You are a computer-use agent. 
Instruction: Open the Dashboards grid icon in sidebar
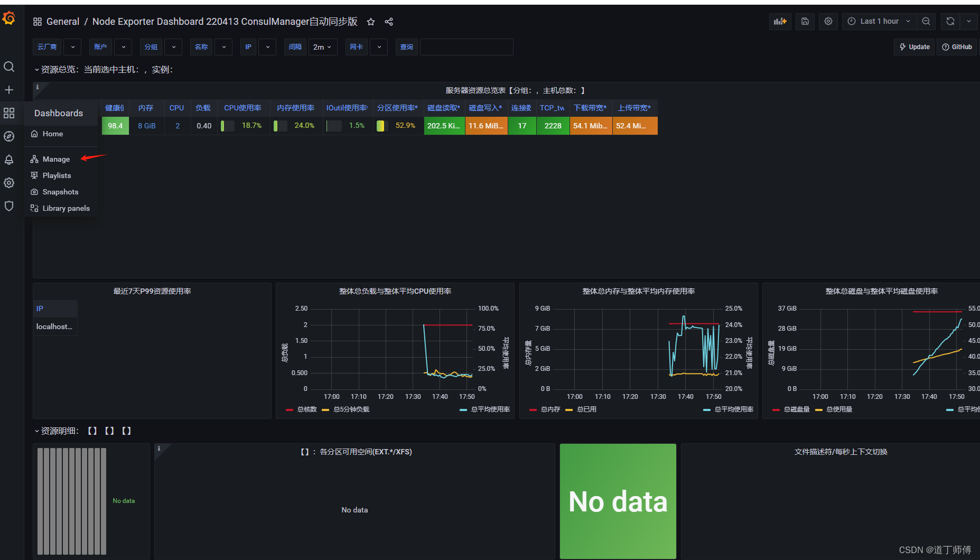tap(9, 113)
